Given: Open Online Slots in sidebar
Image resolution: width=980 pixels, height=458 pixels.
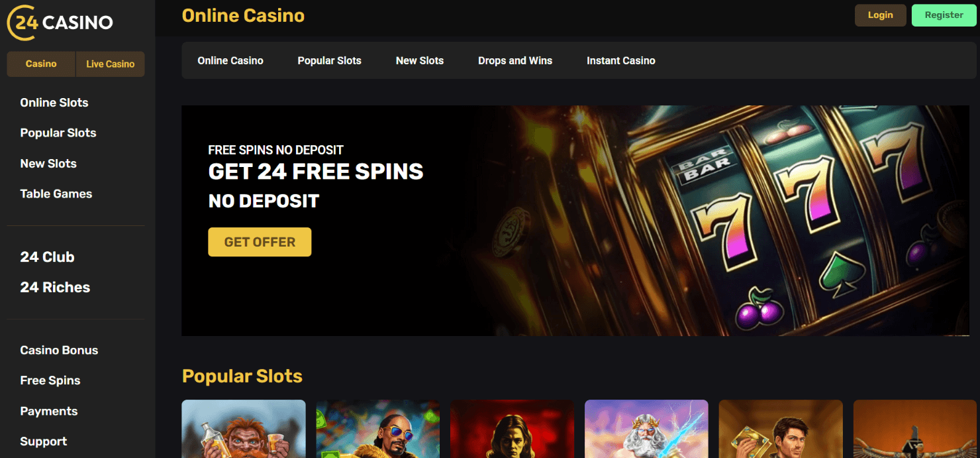Looking at the screenshot, I should [54, 103].
